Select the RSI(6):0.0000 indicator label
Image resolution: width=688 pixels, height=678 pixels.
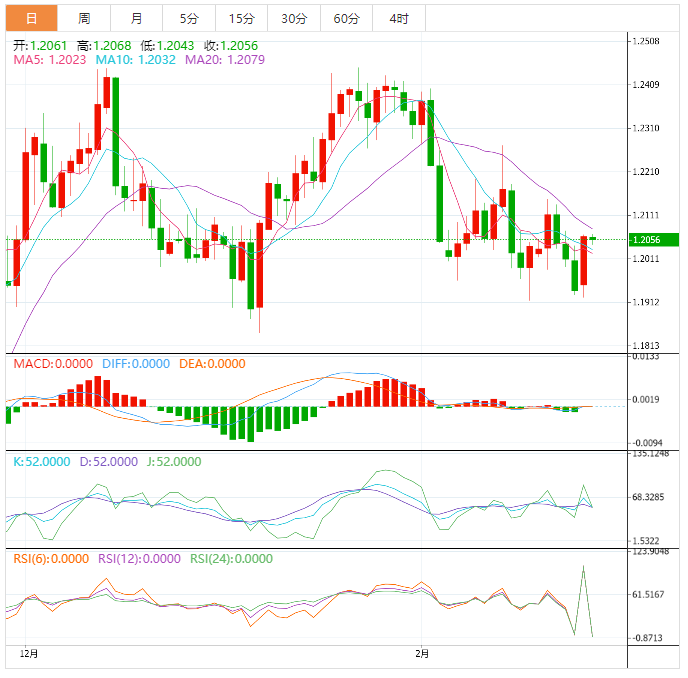pyautogui.click(x=51, y=559)
